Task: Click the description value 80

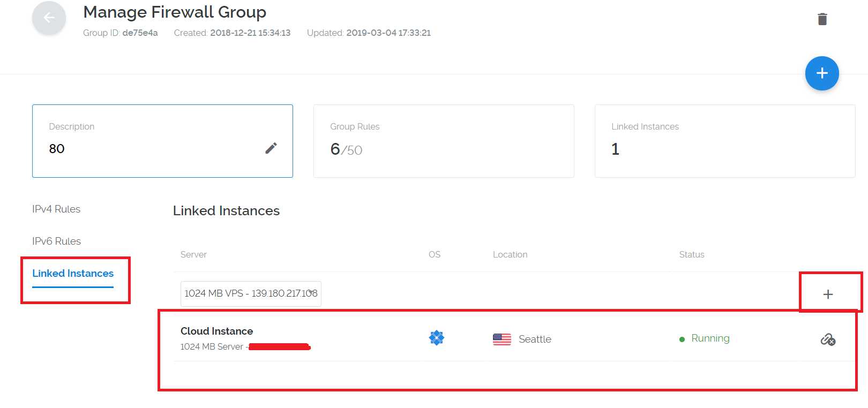Action: tap(57, 148)
